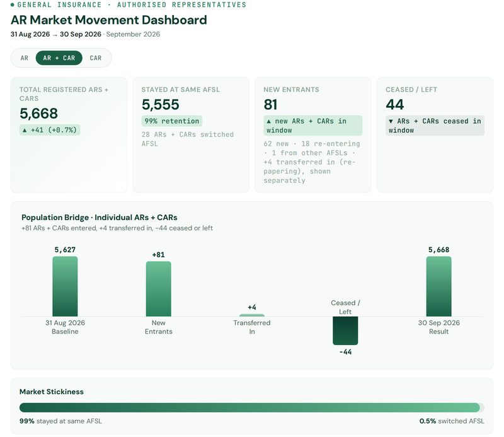Viewport: 504px width, 437px height.
Task: Click the 81 new entrants value
Action: (x=270, y=105)
